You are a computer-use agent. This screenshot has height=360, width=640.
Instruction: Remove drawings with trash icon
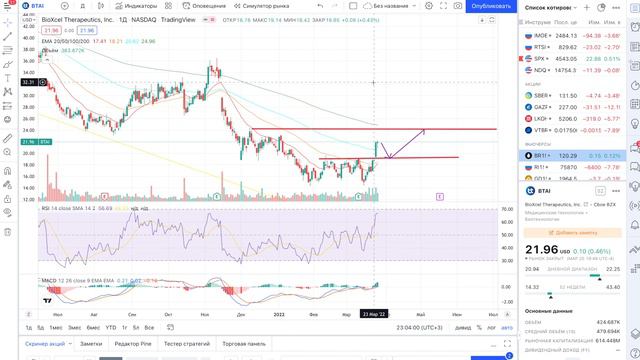[7, 232]
